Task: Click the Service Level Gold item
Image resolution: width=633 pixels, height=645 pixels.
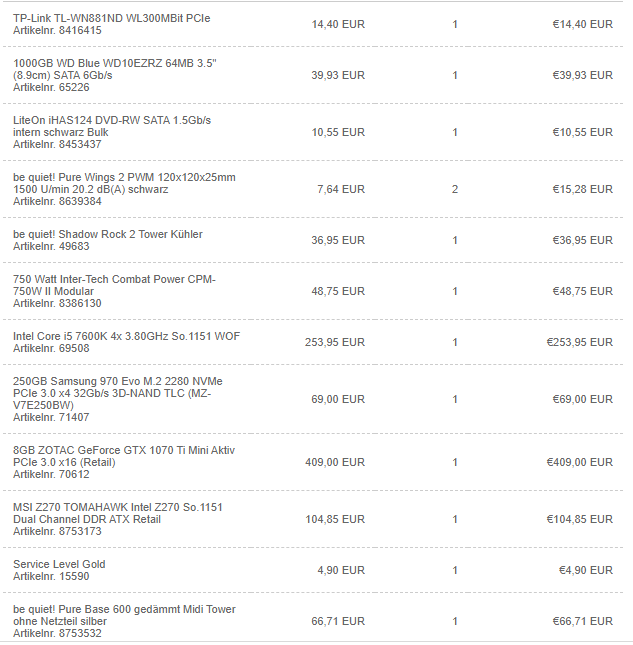Action: pos(59,564)
